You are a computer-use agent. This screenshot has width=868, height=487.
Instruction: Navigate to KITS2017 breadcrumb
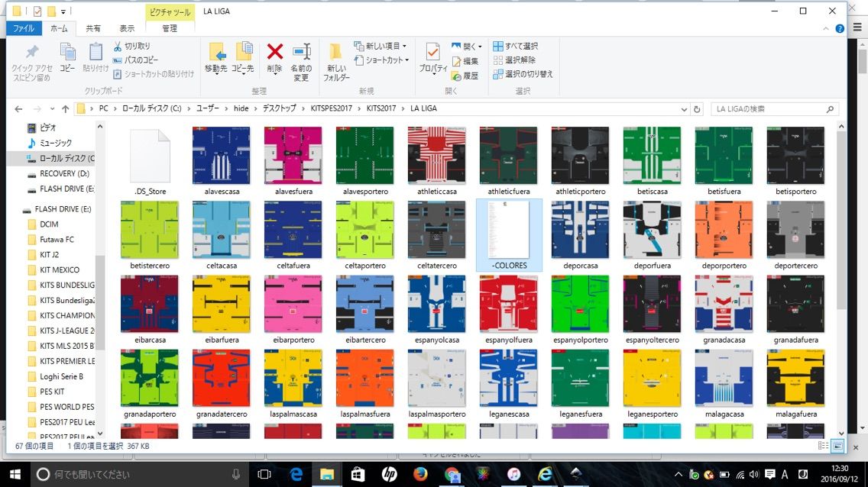point(381,108)
